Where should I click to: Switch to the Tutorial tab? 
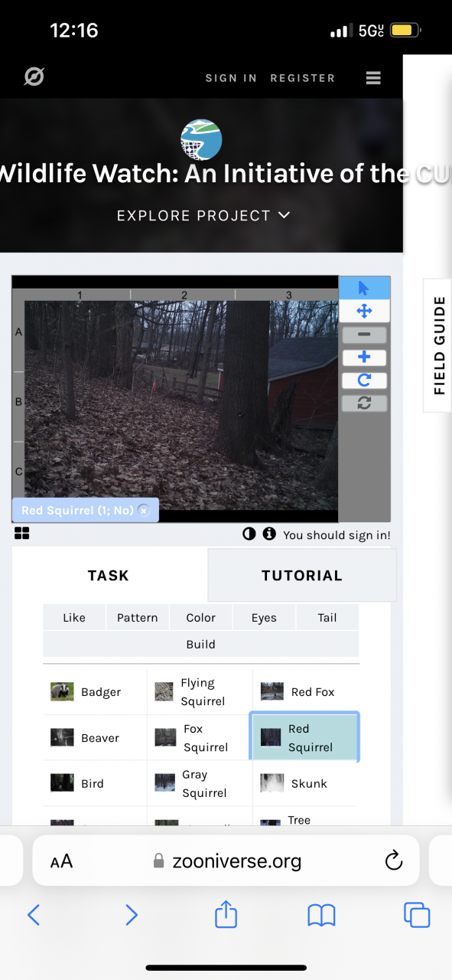[x=302, y=576]
